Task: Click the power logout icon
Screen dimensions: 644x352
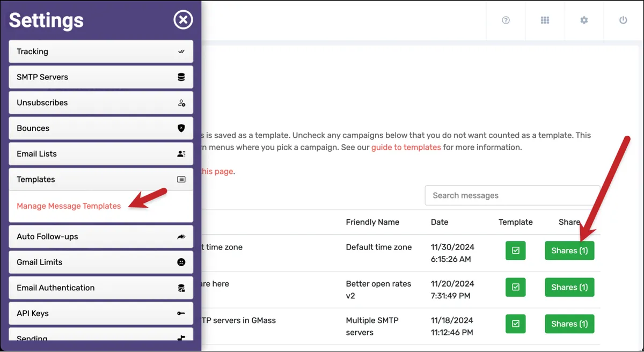Action: (623, 20)
